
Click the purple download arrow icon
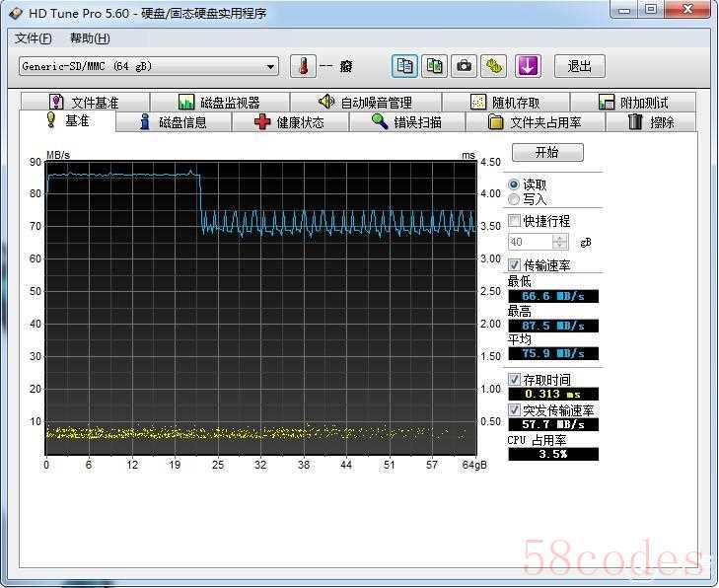tap(528, 66)
